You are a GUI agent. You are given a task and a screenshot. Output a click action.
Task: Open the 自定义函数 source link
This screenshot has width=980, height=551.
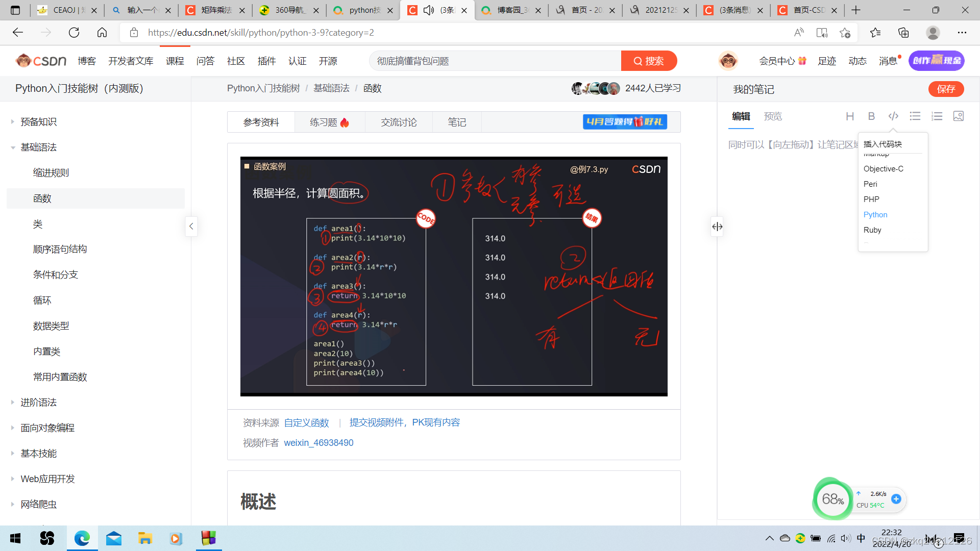[306, 423]
